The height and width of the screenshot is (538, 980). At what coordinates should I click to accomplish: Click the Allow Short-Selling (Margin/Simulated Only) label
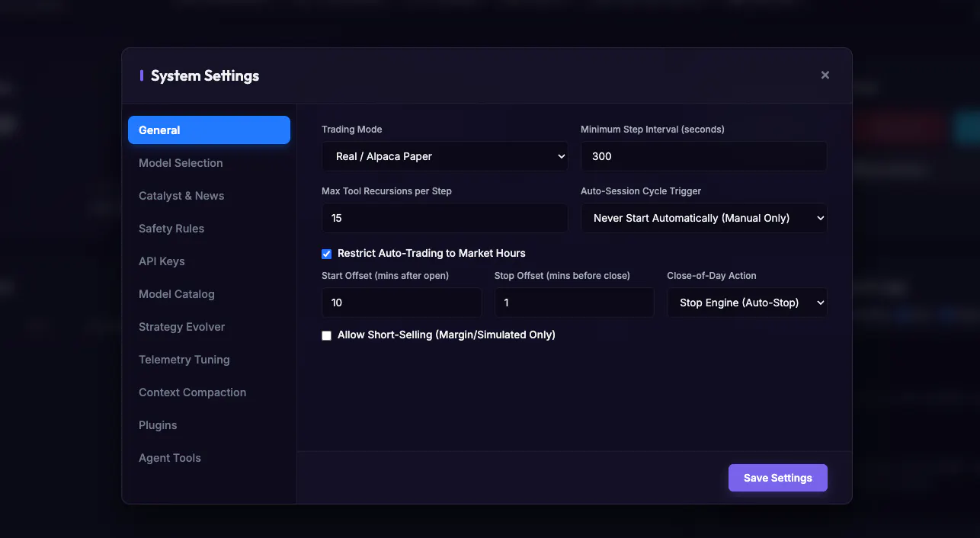click(x=447, y=335)
